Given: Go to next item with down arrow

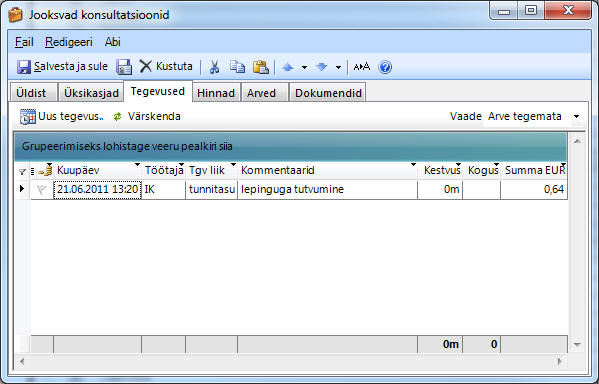Looking at the screenshot, I should (x=322, y=67).
